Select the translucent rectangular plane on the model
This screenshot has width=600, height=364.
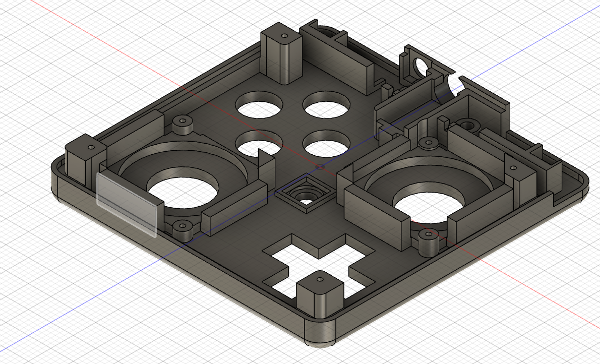(126, 205)
